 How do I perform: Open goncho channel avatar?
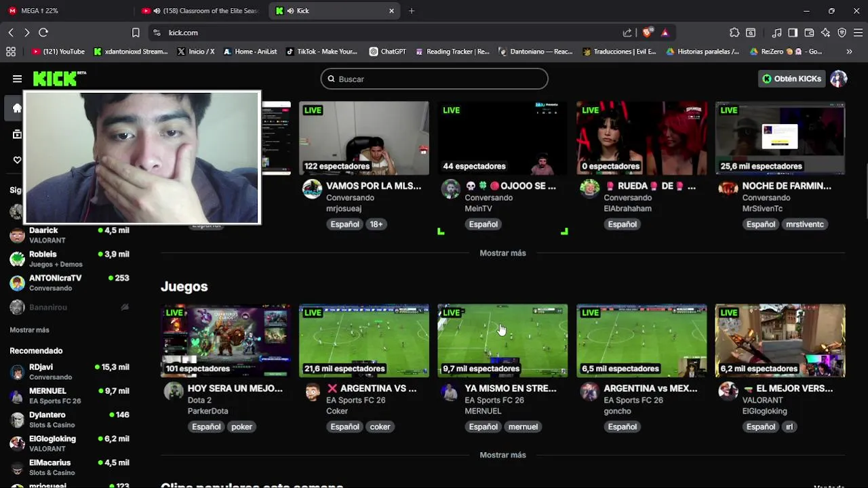589,392
